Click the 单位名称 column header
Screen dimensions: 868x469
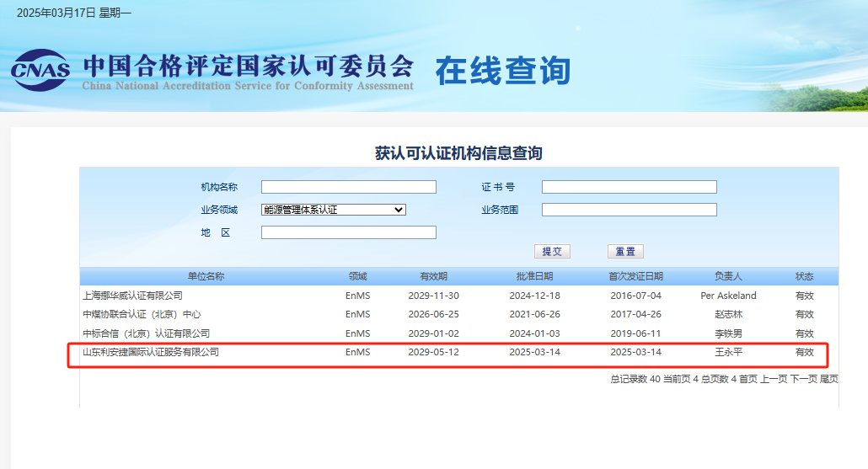206,276
